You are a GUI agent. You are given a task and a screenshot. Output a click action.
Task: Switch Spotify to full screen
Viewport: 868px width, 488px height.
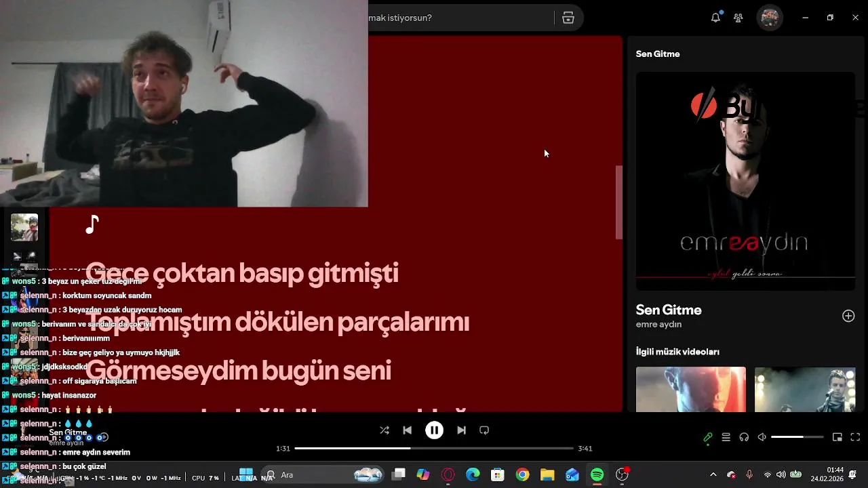click(x=855, y=437)
